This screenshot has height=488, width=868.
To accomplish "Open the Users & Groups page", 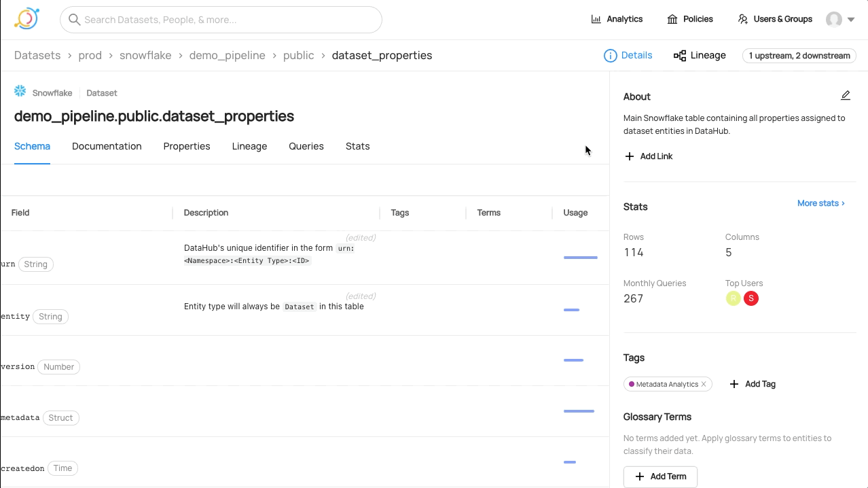I will pyautogui.click(x=775, y=19).
